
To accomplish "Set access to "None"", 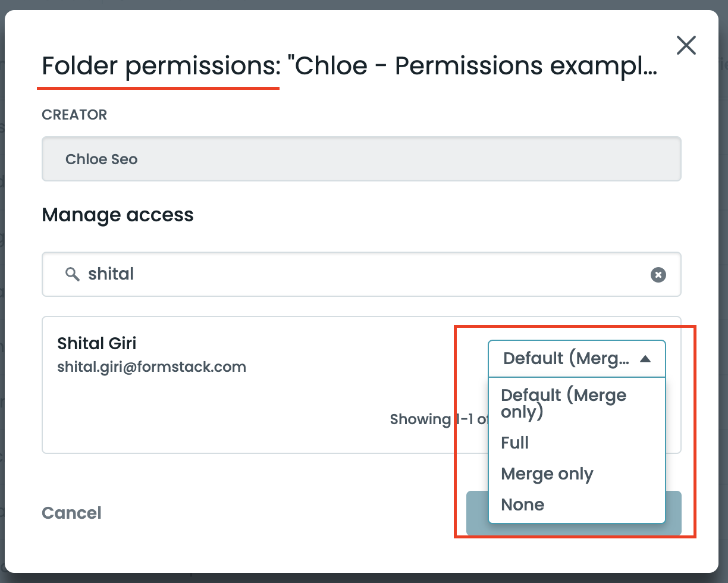I will point(523,505).
